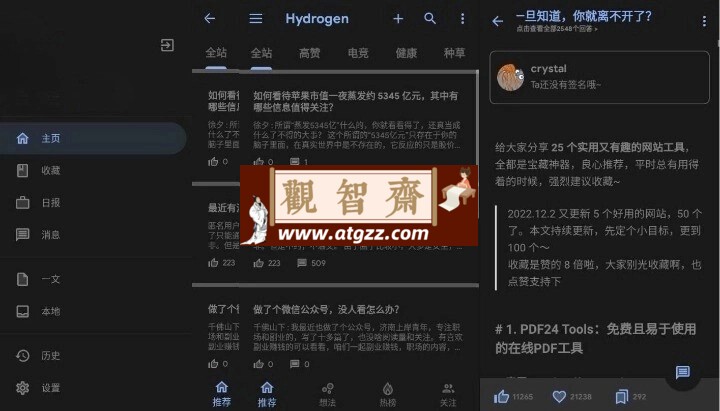Select 主页 in the navigation drawer
This screenshot has width=720, height=411.
pyautogui.click(x=93, y=138)
